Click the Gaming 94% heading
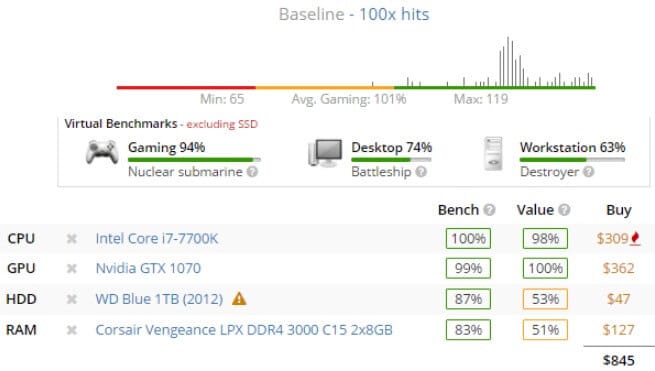Screen dimensions: 655x371 pos(166,147)
